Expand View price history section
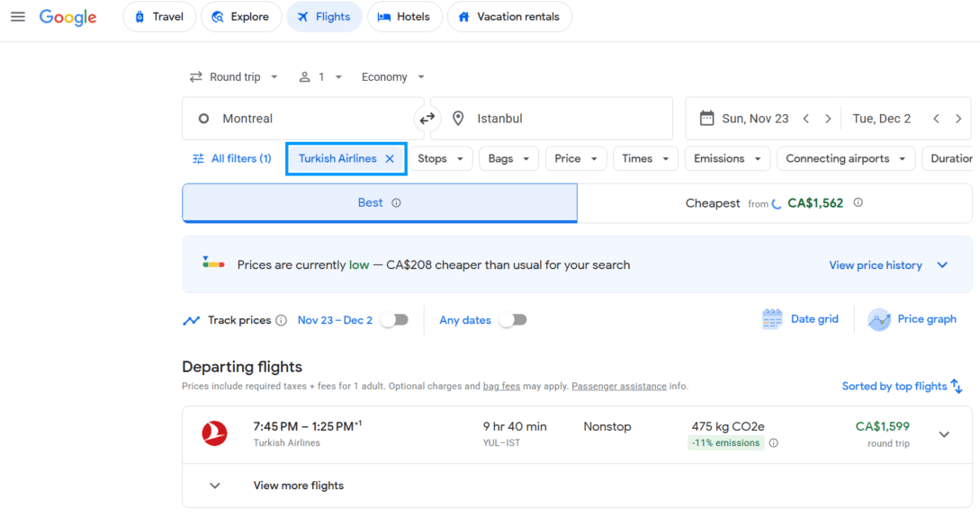The height and width of the screenshot is (517, 980). (x=888, y=265)
